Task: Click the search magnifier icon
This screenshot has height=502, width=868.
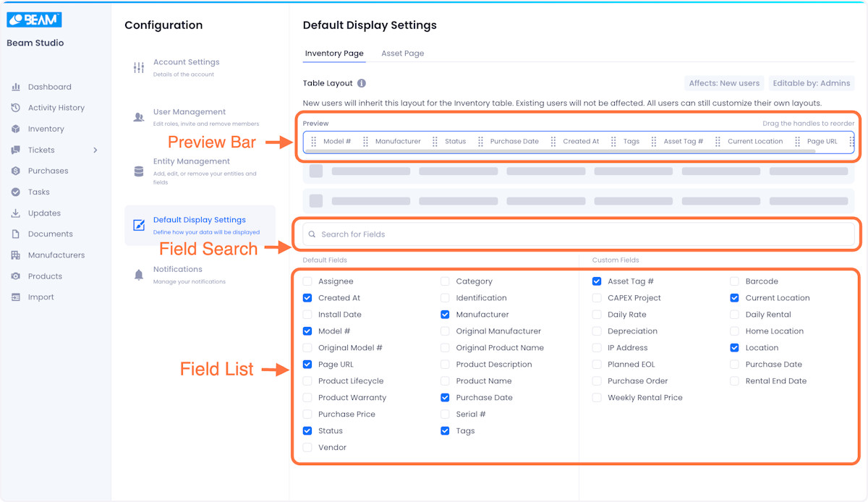Action: click(312, 234)
